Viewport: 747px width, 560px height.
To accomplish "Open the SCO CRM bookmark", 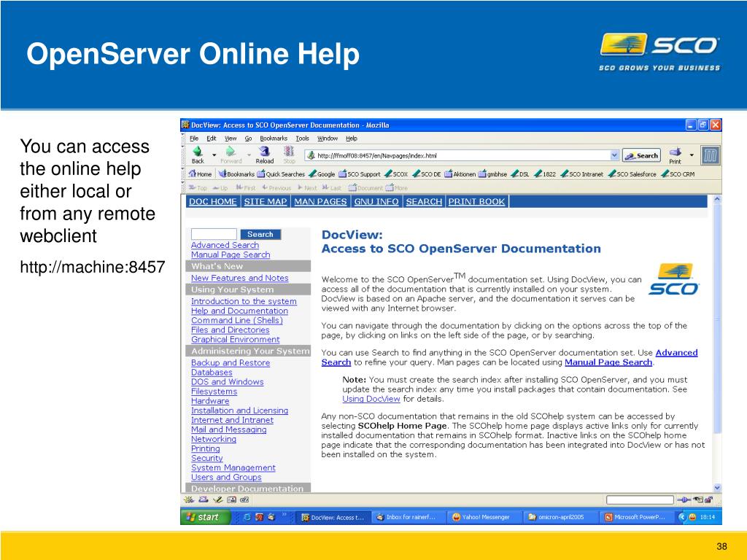I will tap(678, 174).
